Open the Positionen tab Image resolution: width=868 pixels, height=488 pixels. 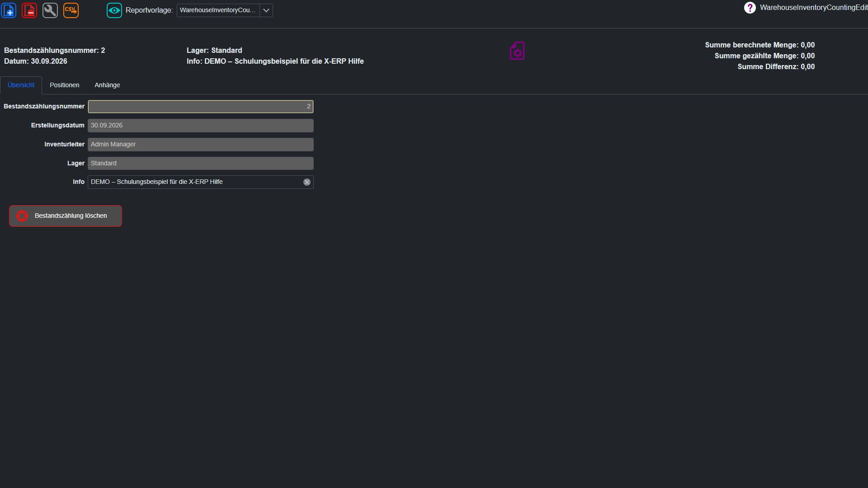pos(65,85)
